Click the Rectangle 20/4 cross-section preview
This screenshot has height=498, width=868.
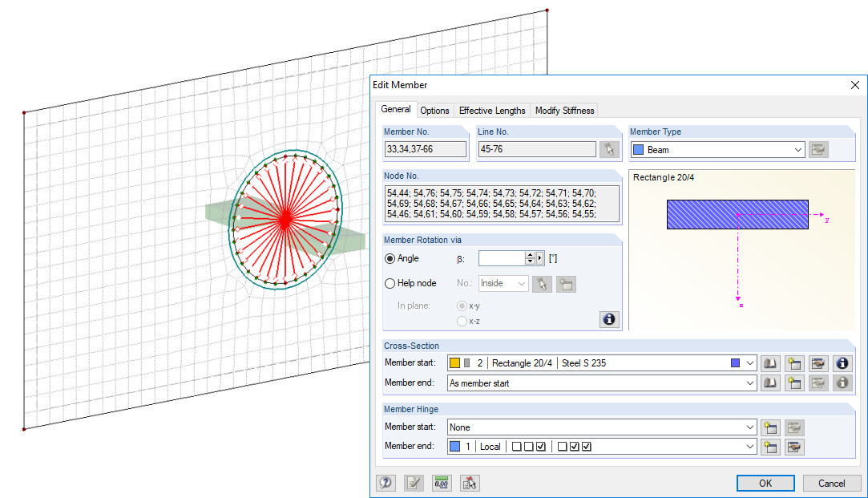coord(737,214)
